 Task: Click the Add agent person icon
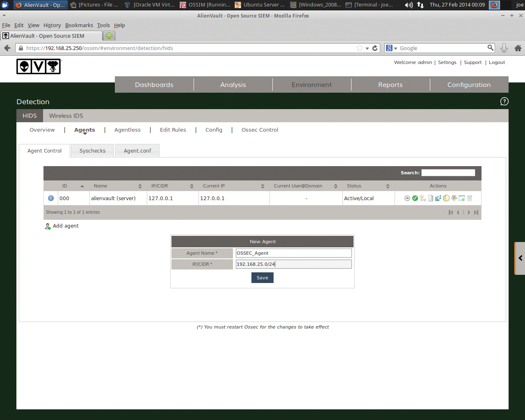click(48, 226)
